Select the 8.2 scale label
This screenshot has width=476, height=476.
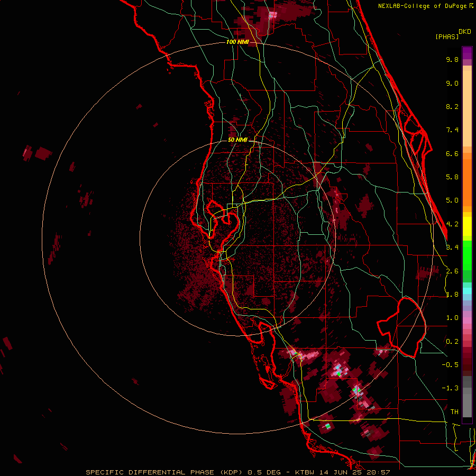pyautogui.click(x=452, y=106)
